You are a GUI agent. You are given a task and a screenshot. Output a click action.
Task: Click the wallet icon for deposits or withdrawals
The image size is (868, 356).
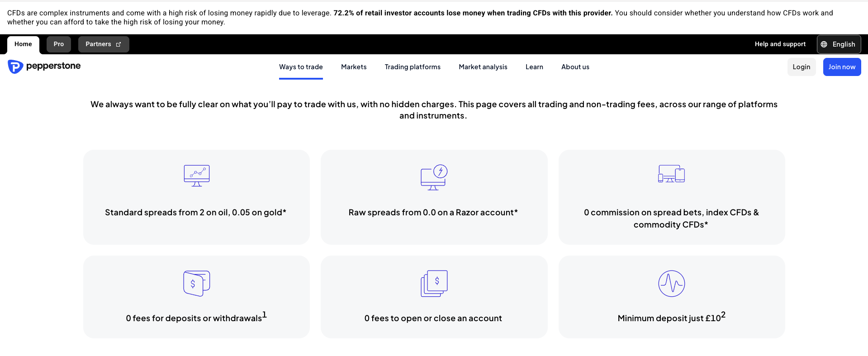point(196,283)
